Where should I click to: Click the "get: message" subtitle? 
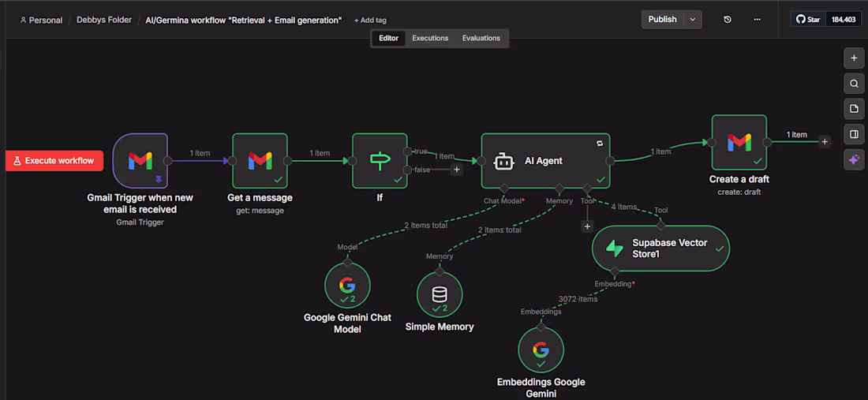pyautogui.click(x=260, y=211)
